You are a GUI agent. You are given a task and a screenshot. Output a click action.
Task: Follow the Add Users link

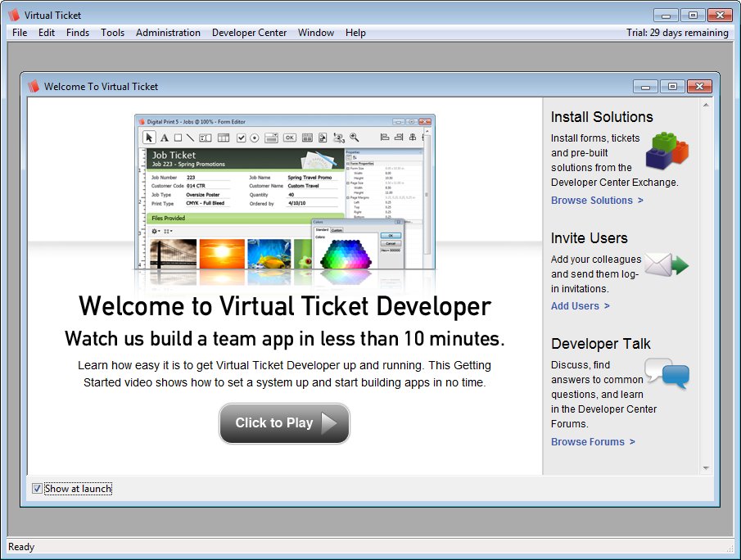click(581, 306)
